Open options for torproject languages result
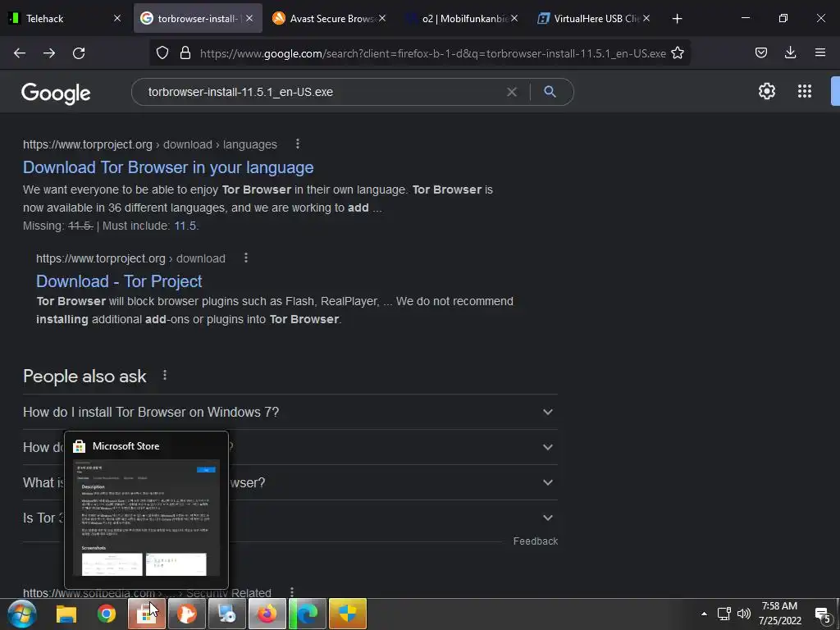The height and width of the screenshot is (630, 840). 298,144
